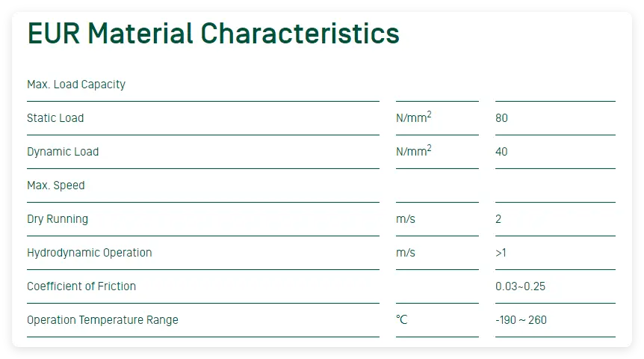Click the °C temperature unit
Viewport: 644px width, 359px height.
coord(402,319)
